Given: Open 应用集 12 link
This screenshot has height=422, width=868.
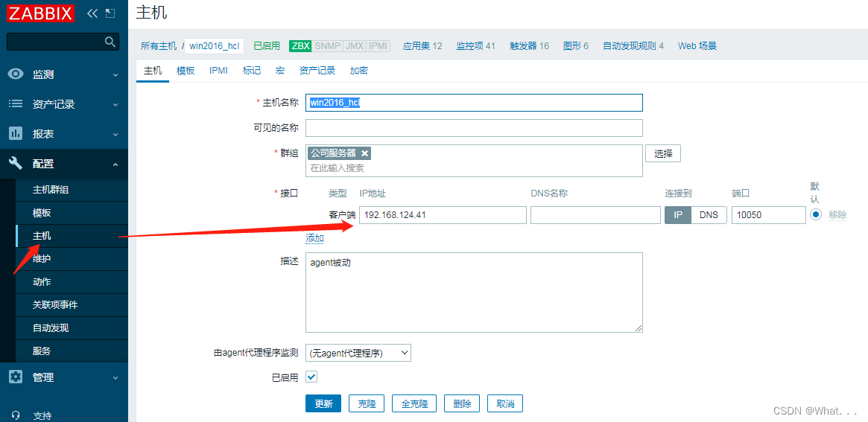Looking at the screenshot, I should click(422, 46).
